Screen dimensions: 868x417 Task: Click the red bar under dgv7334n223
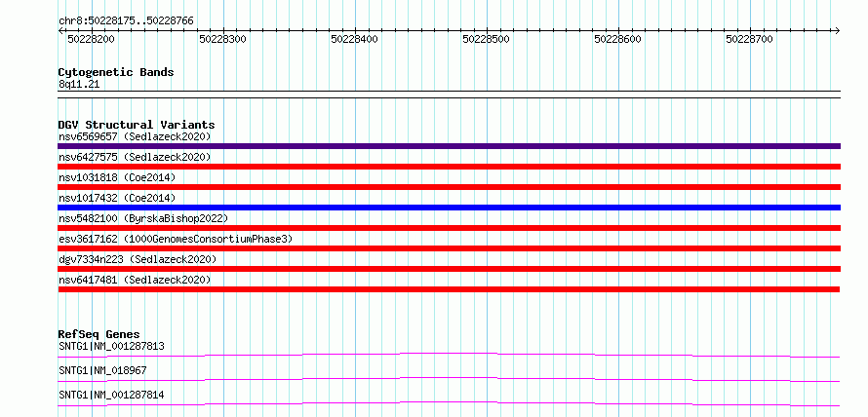449,269
